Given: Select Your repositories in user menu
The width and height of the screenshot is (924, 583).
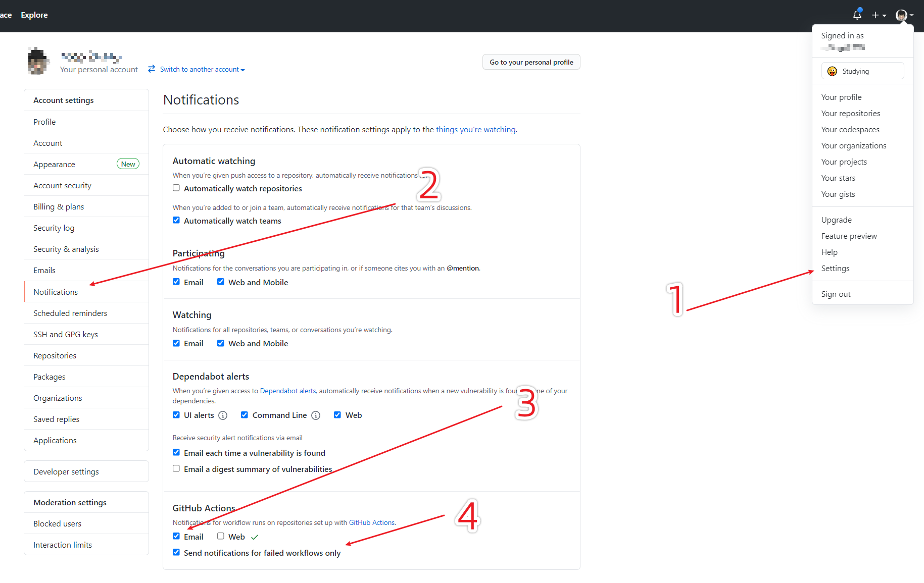Looking at the screenshot, I should [863, 113].
